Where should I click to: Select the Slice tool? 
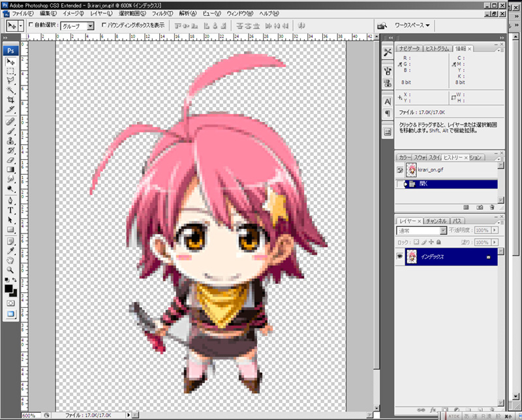(10, 109)
